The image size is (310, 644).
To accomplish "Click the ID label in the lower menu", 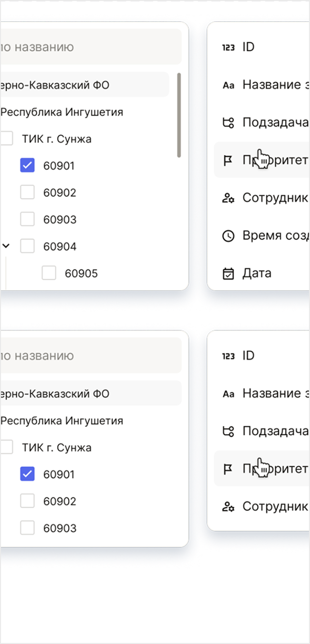I will click(248, 356).
